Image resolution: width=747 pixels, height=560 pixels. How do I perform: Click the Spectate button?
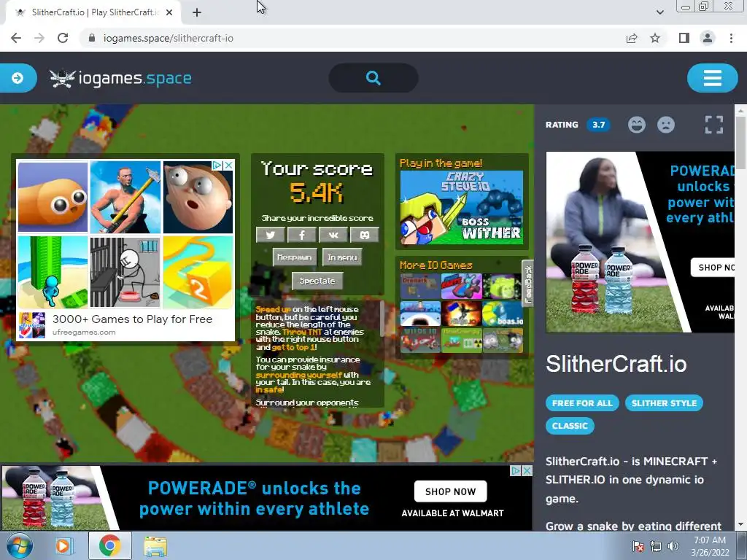[x=317, y=281]
